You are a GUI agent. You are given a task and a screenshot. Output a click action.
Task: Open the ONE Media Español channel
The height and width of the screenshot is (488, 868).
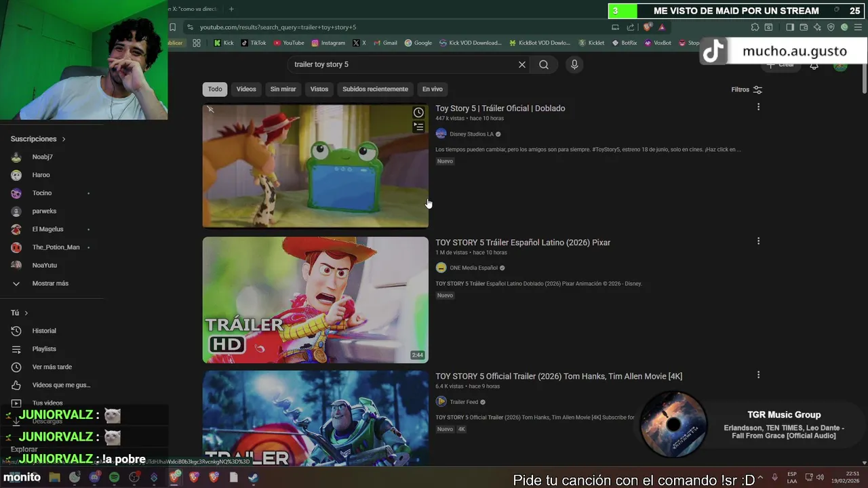473,268
